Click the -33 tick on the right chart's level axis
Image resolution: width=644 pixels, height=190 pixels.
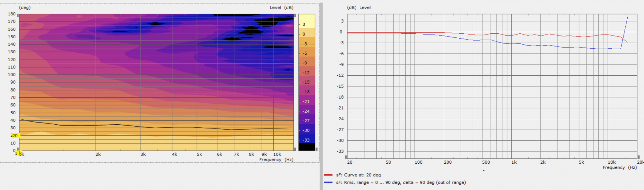pos(340,151)
